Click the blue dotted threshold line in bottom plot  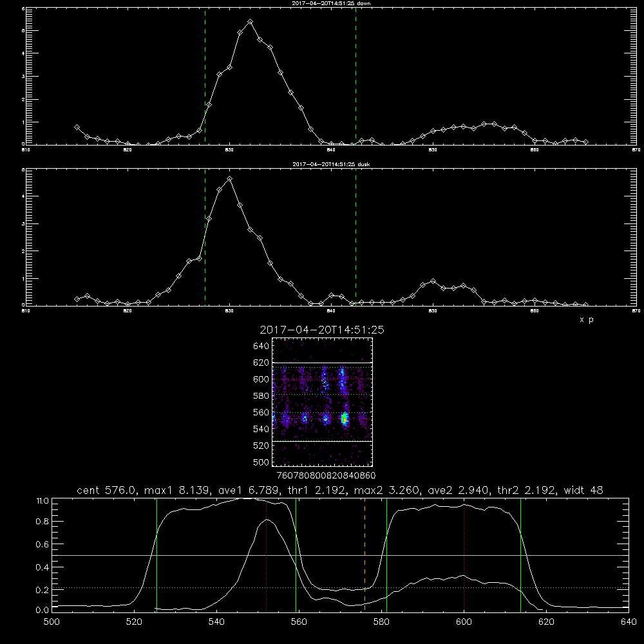(341, 588)
